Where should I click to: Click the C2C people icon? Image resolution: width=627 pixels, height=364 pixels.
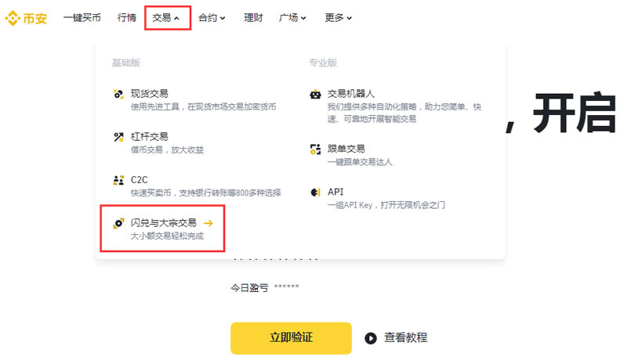pos(118,180)
